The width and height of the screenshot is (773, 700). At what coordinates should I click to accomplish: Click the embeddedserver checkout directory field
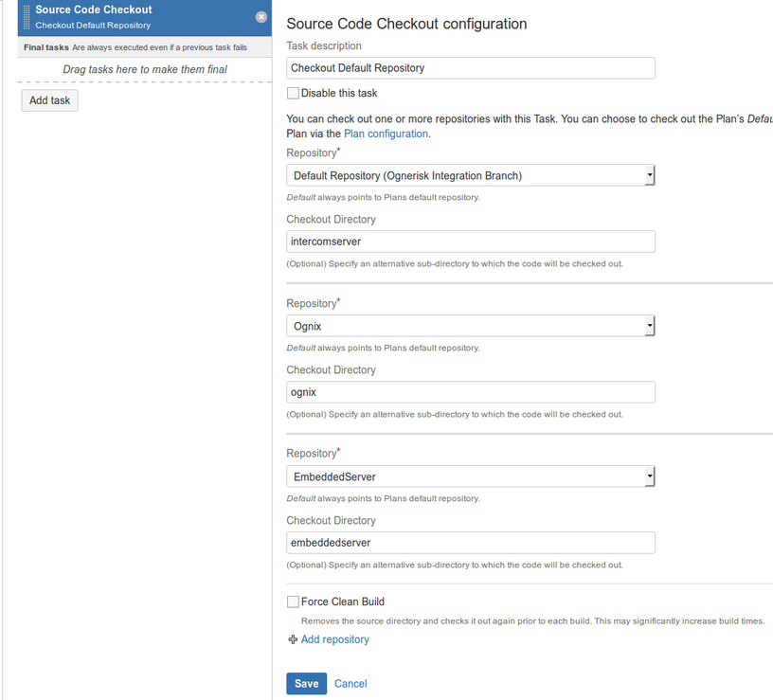click(470, 543)
